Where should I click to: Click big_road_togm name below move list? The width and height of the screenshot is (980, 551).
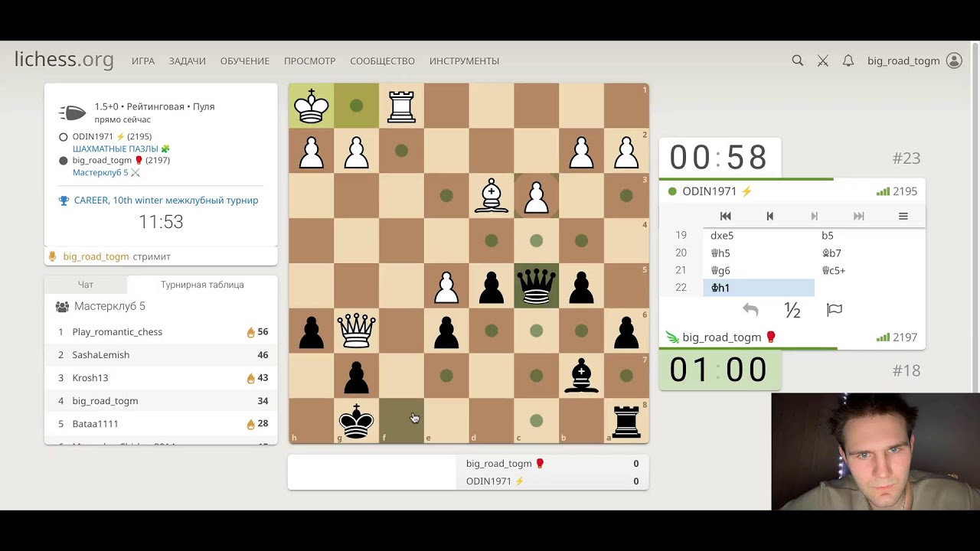tap(722, 337)
